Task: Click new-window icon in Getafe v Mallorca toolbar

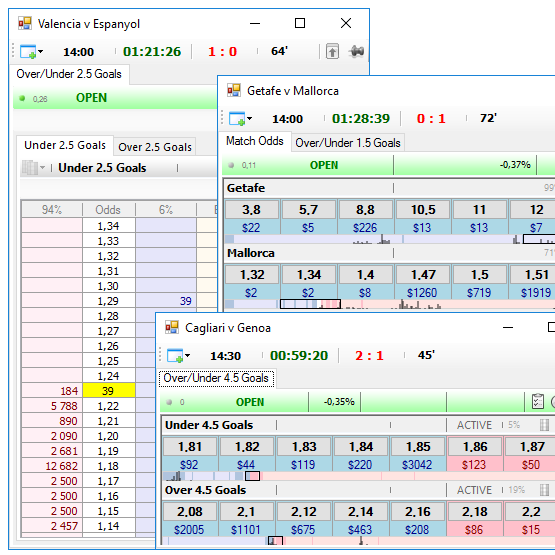Action: (x=237, y=119)
